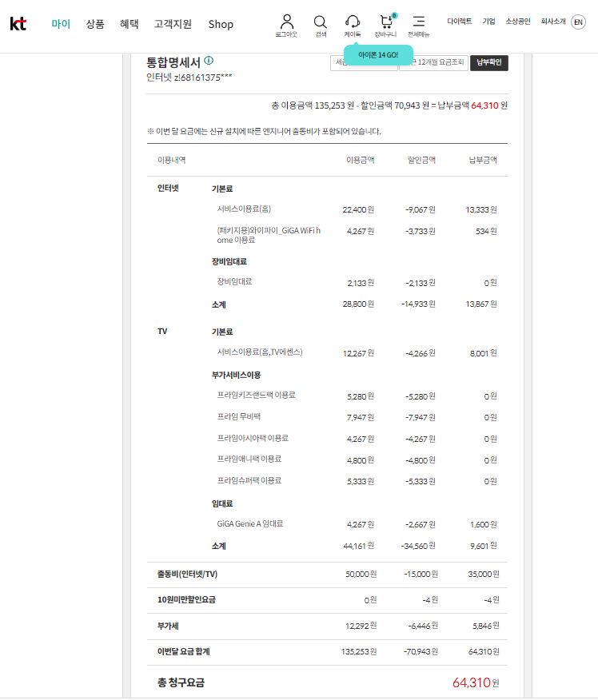Image resolution: width=598 pixels, height=700 pixels.
Task: Open the 전체메뉴 hamburger menu
Action: click(419, 22)
